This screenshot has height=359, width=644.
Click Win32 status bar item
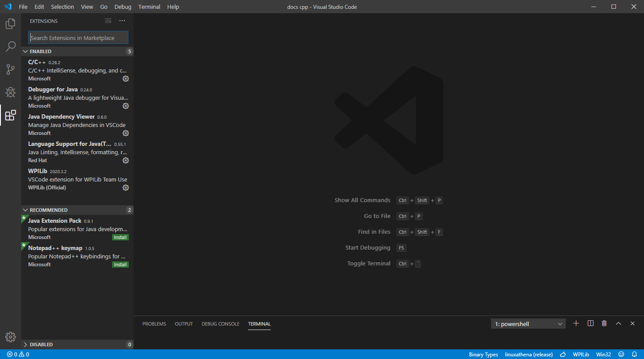(604, 354)
